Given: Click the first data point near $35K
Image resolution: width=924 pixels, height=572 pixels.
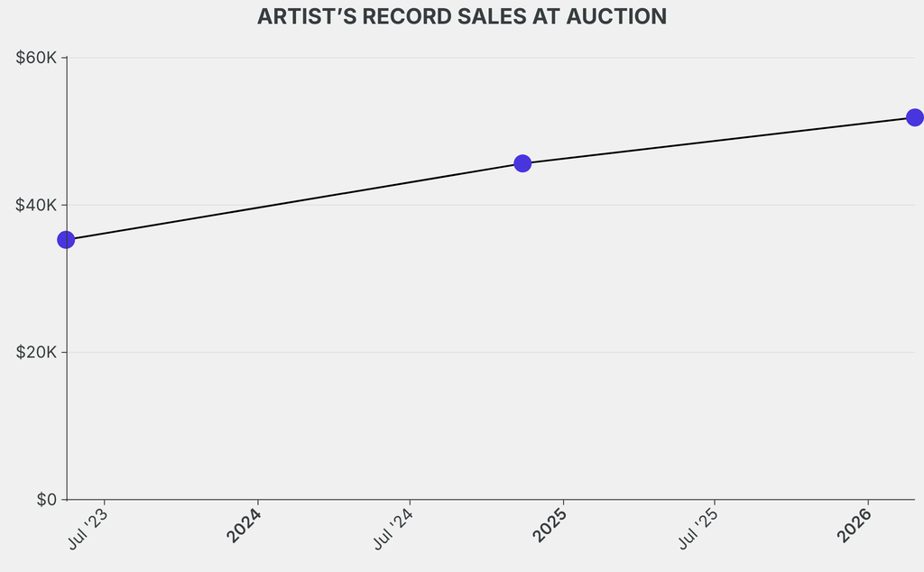Looking at the screenshot, I should (x=66, y=239).
